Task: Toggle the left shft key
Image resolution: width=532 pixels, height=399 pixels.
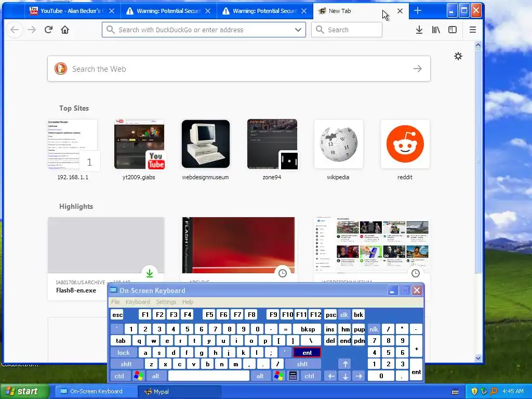Action: pos(126,364)
